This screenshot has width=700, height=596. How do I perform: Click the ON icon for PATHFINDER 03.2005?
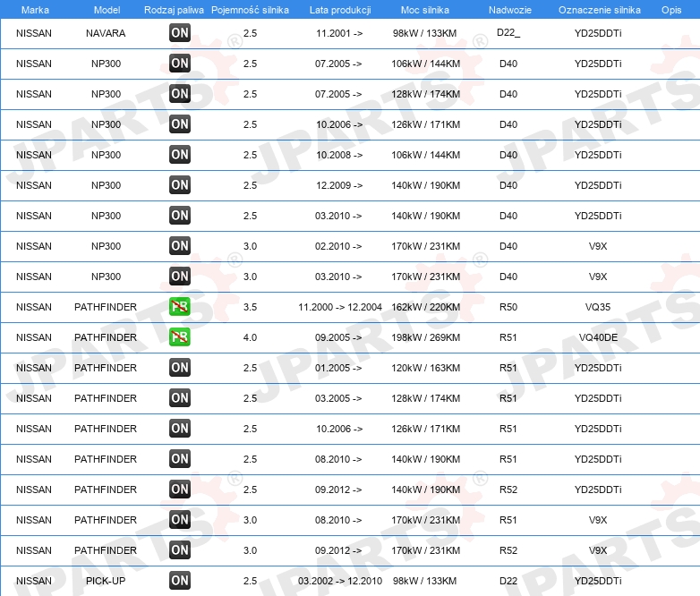(x=180, y=397)
